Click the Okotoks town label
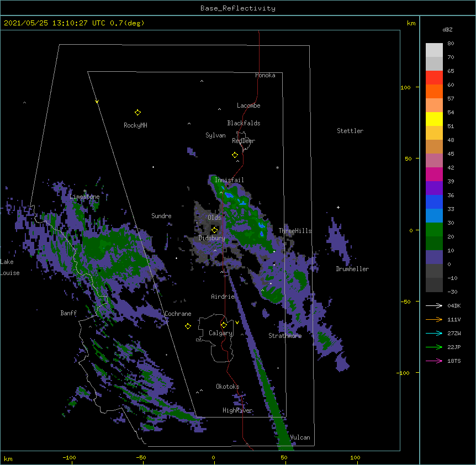The image size is (476, 465). [x=228, y=387]
